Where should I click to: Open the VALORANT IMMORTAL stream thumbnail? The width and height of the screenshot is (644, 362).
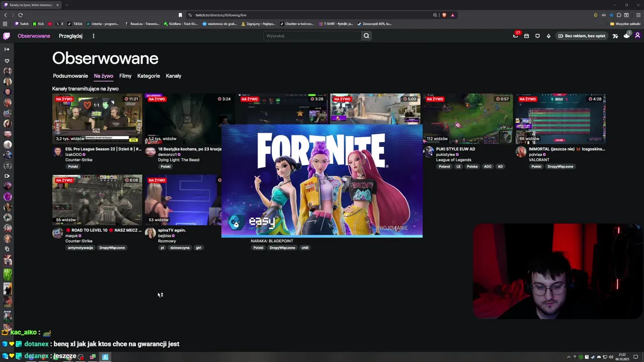560,119
